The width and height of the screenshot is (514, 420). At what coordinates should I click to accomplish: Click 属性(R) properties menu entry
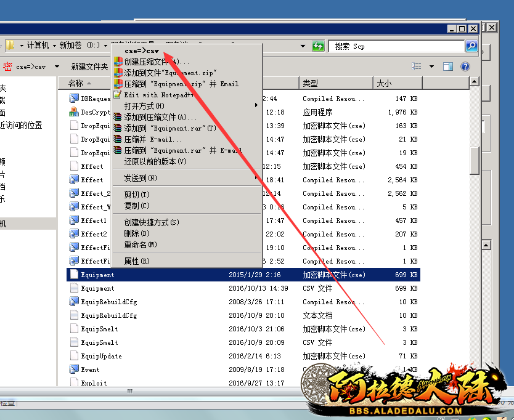(137, 261)
